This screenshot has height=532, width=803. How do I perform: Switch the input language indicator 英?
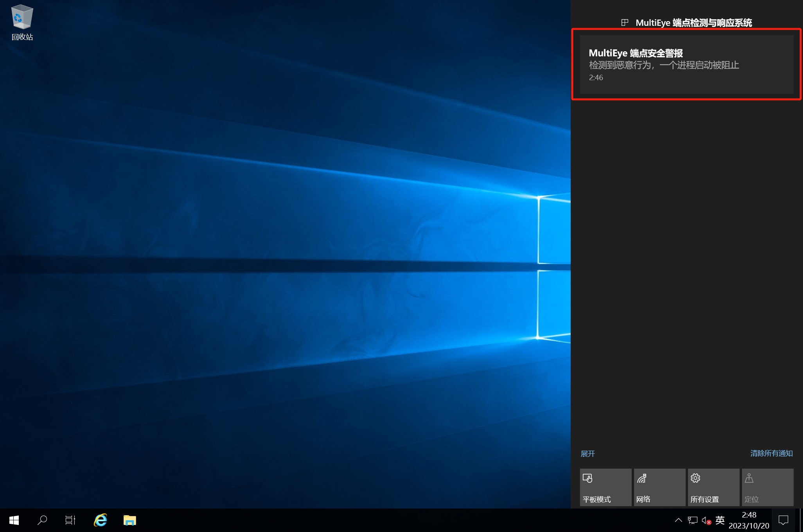pyautogui.click(x=720, y=520)
